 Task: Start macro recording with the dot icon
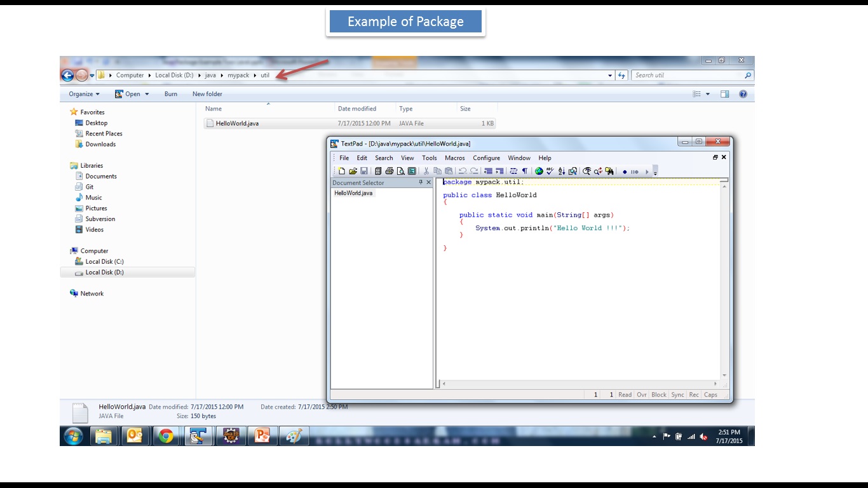pyautogui.click(x=625, y=172)
